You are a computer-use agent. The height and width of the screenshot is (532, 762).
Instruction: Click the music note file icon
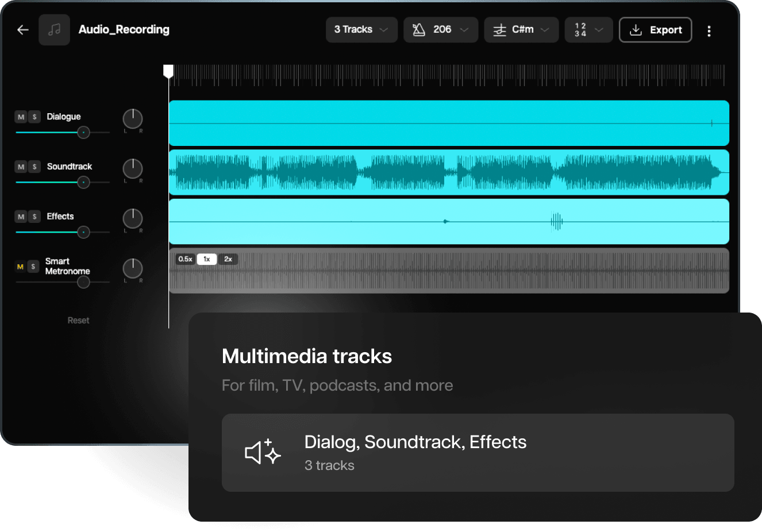coord(54,30)
